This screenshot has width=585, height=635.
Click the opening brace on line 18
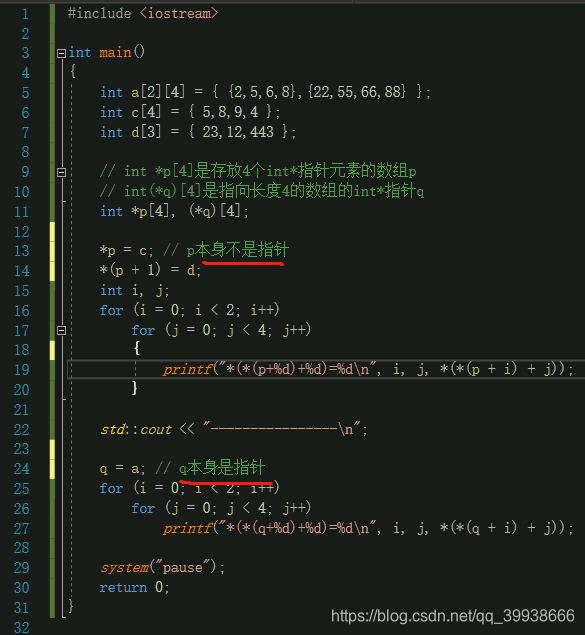click(x=136, y=348)
